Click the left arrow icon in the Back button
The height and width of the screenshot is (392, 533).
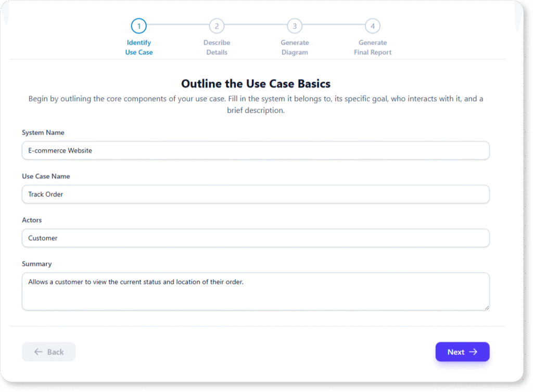[x=39, y=351]
